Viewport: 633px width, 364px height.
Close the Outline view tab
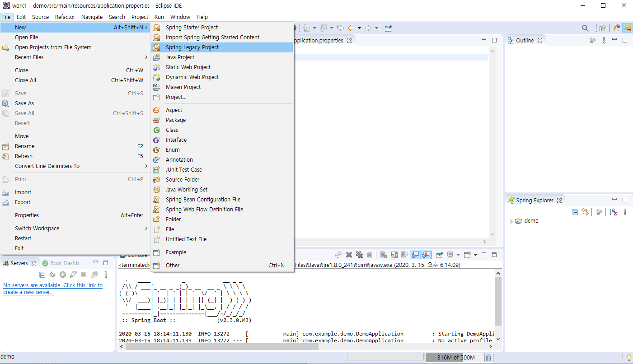[x=539, y=41]
